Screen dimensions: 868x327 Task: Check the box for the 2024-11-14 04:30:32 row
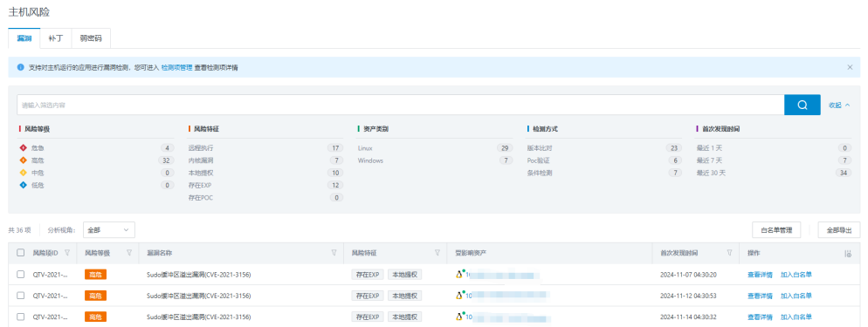point(20,317)
